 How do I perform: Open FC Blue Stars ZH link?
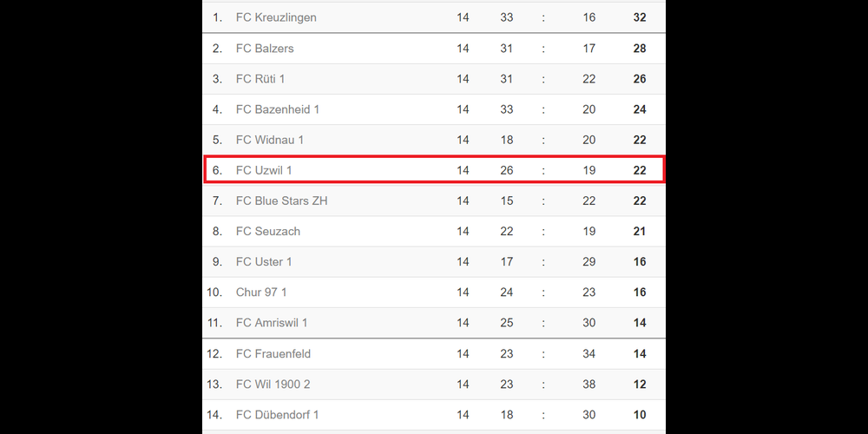pos(281,201)
